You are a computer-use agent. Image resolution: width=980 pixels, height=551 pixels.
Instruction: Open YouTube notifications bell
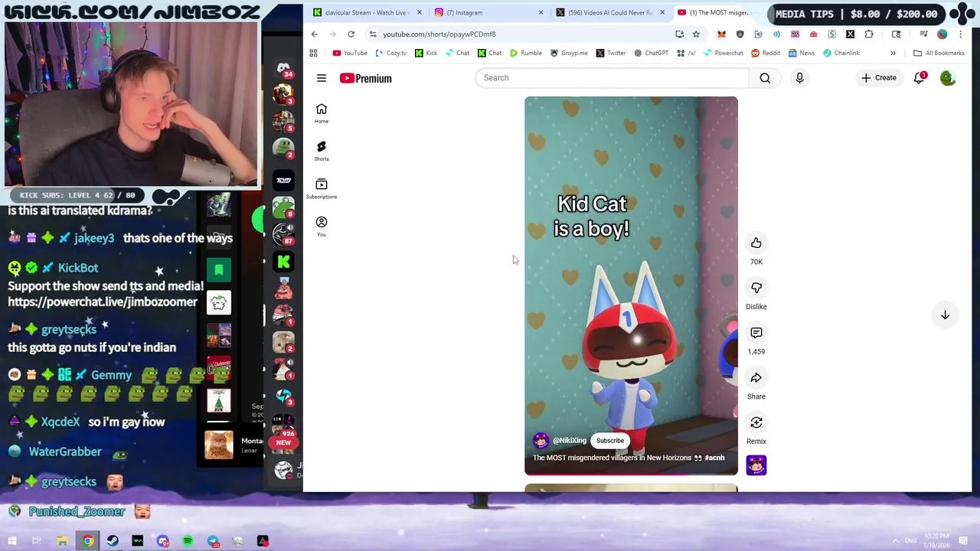point(920,77)
